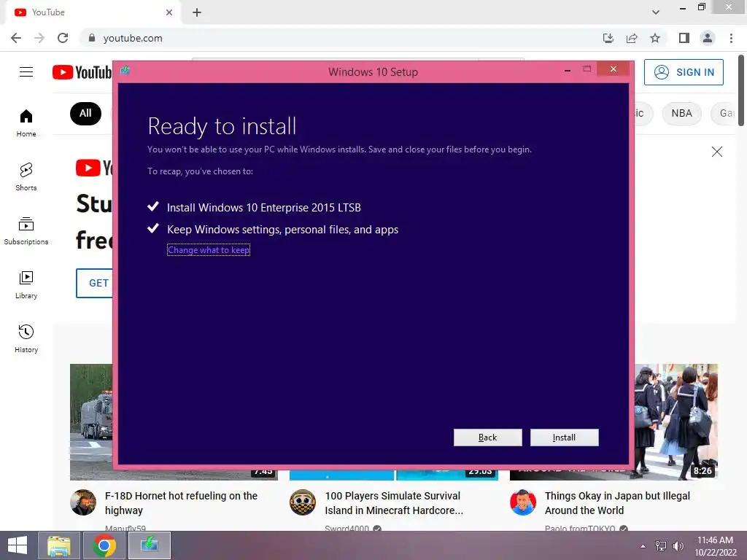This screenshot has width=747, height=560.
Task: Click Chrome's forward arrow
Action: coord(39,38)
